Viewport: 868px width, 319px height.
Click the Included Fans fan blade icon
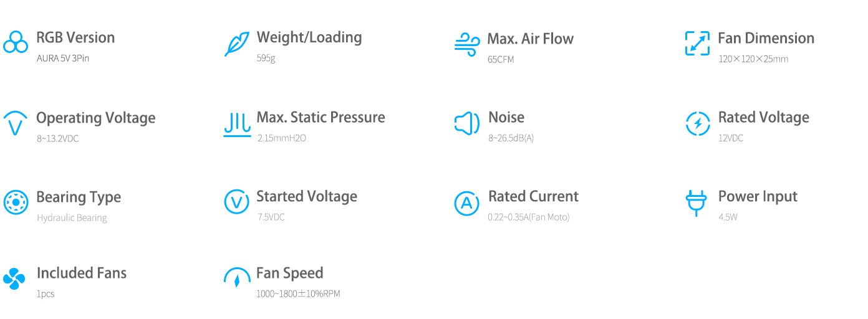(x=14, y=279)
